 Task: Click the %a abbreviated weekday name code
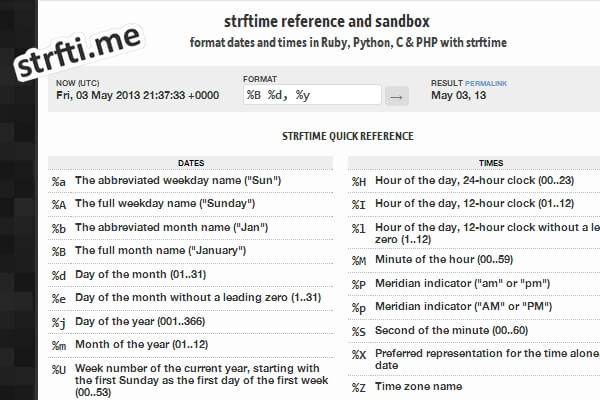[59, 181]
